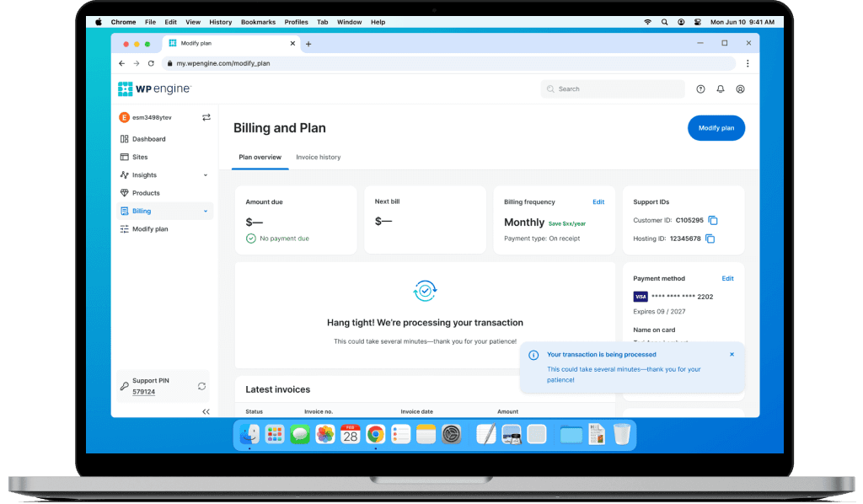Open the History menu

pos(220,22)
